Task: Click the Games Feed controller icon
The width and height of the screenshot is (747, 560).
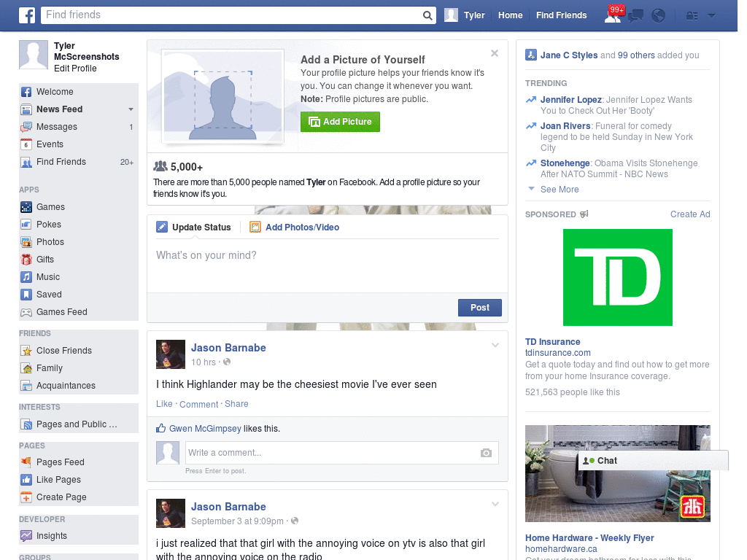Action: coord(26,312)
